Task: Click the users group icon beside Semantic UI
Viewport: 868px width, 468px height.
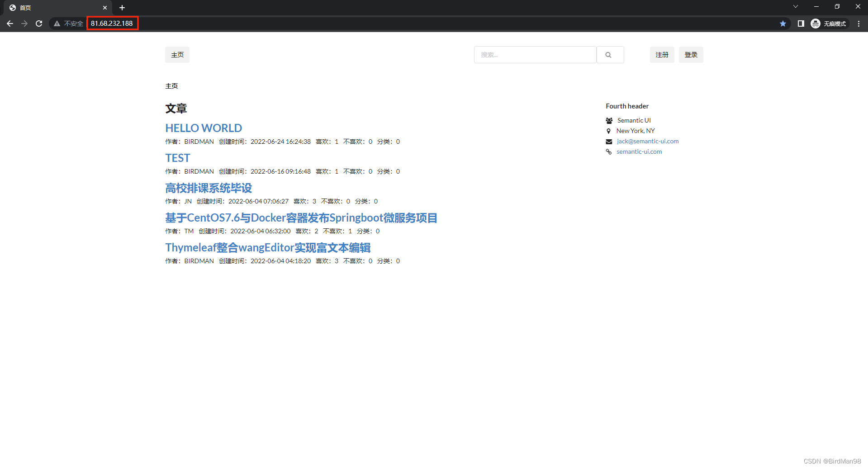Action: [609, 120]
